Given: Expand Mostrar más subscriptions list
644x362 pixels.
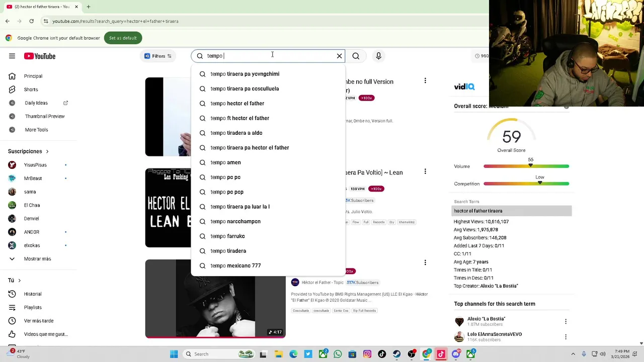Looking at the screenshot, I should point(38,259).
